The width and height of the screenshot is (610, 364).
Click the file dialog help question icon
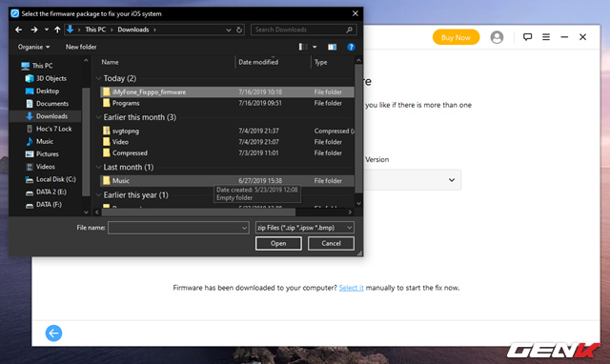click(351, 47)
